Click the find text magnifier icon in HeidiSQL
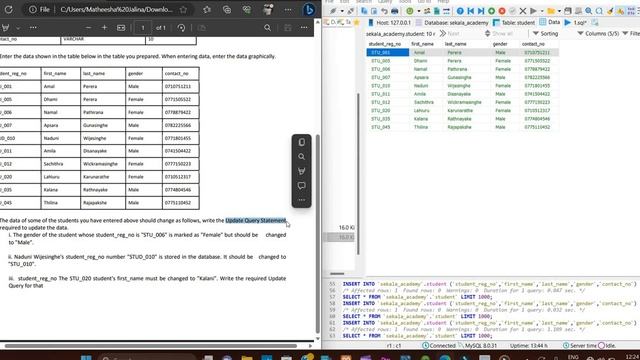This screenshot has width=640, height=360. tap(589, 11)
